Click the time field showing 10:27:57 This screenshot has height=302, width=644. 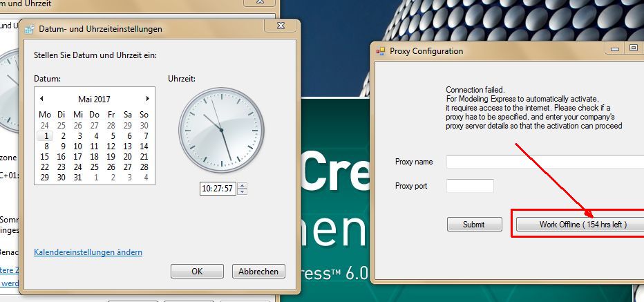pos(218,189)
